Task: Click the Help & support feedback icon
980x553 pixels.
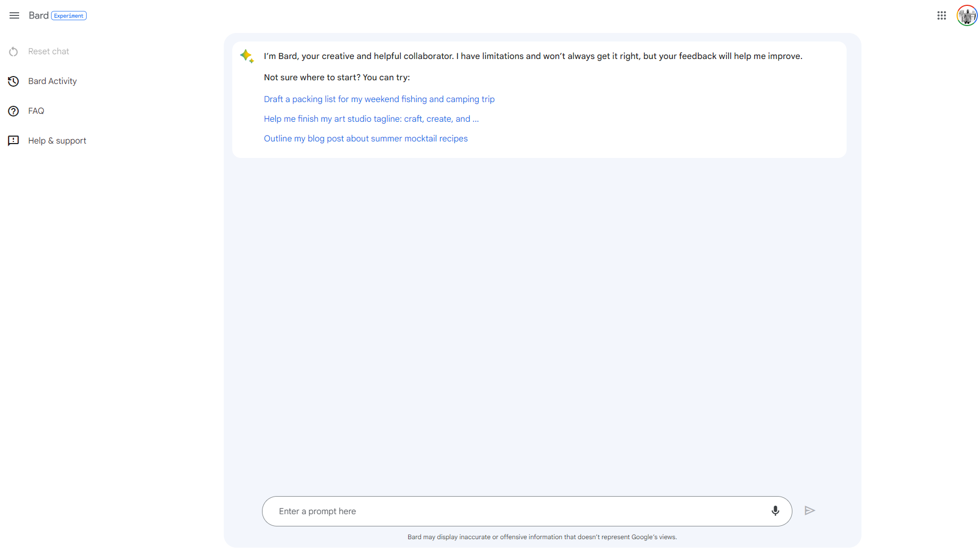Action: 14,141
